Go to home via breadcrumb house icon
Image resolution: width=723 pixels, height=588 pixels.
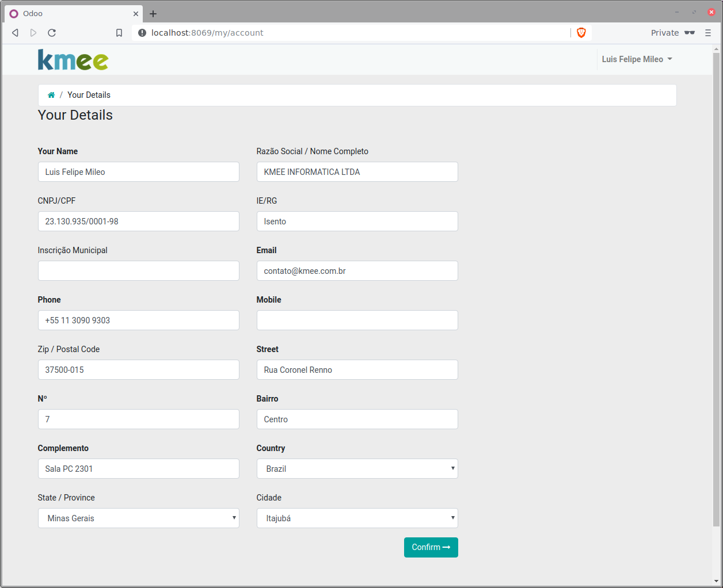pyautogui.click(x=51, y=95)
